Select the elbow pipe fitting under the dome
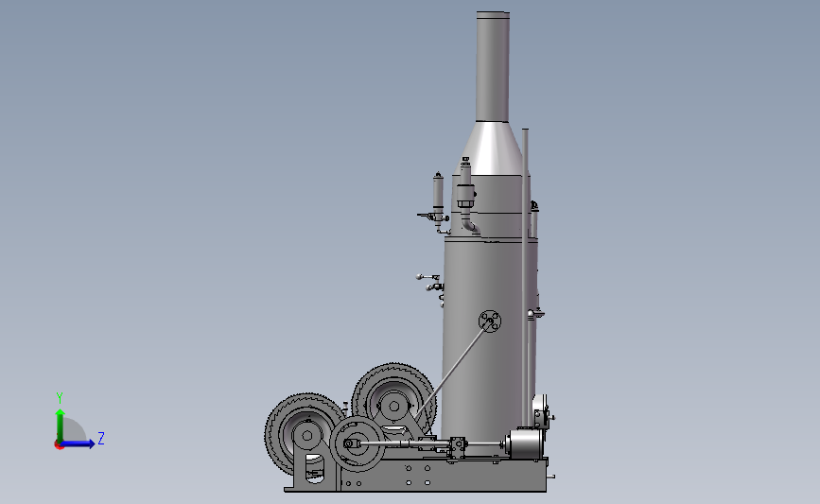The image size is (820, 504). 469,225
